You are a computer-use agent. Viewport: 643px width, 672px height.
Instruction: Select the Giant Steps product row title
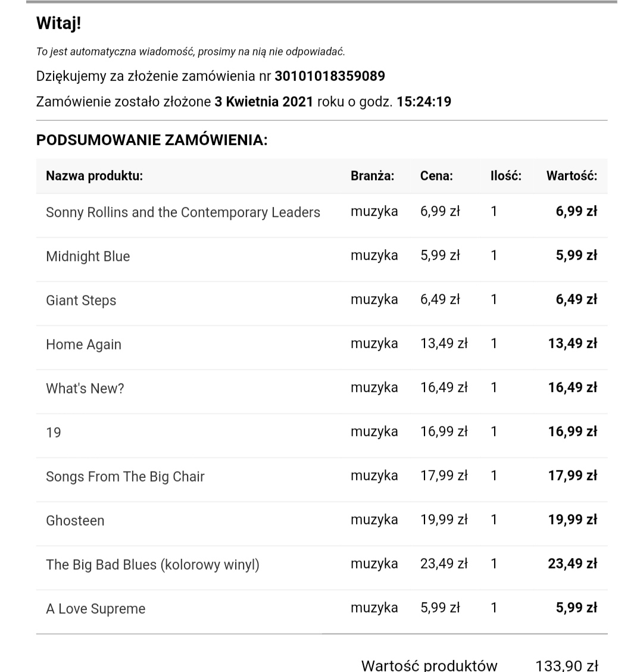(81, 301)
